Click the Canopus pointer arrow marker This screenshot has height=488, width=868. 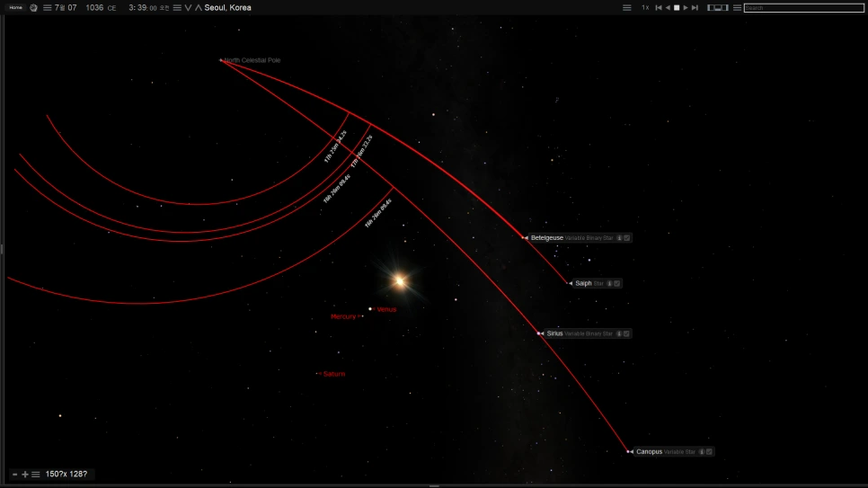click(x=631, y=452)
